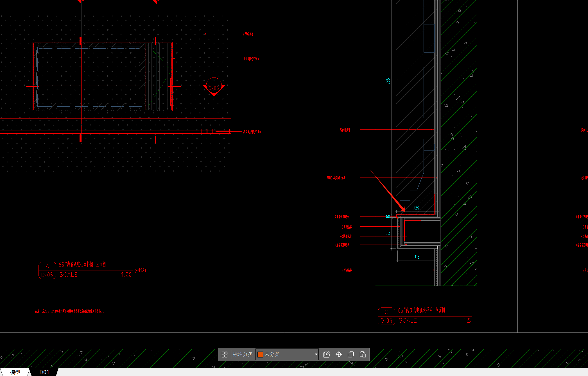
Task: Switch to the D01 layout tab
Action: click(x=44, y=372)
